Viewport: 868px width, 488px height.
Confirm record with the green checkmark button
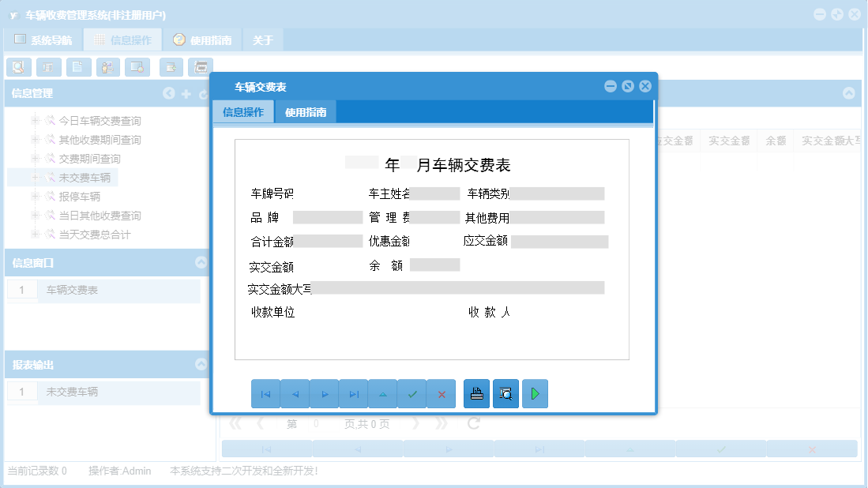412,393
